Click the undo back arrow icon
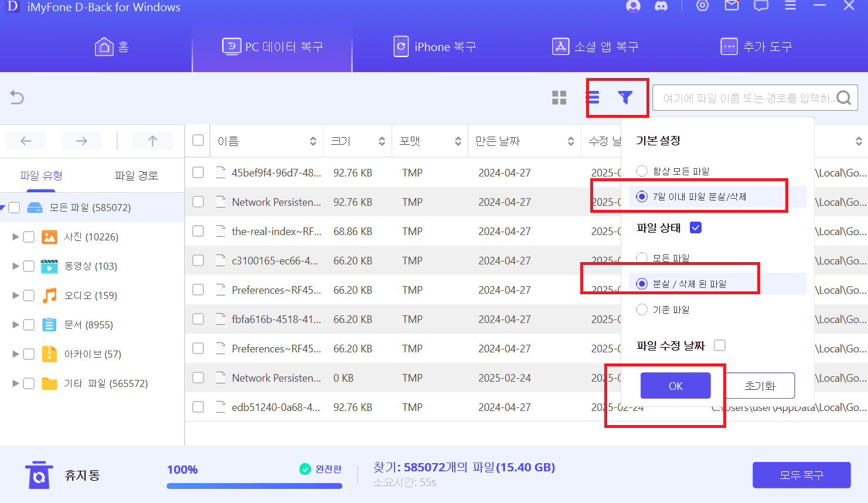Viewport: 868px width, 503px height. [17, 97]
